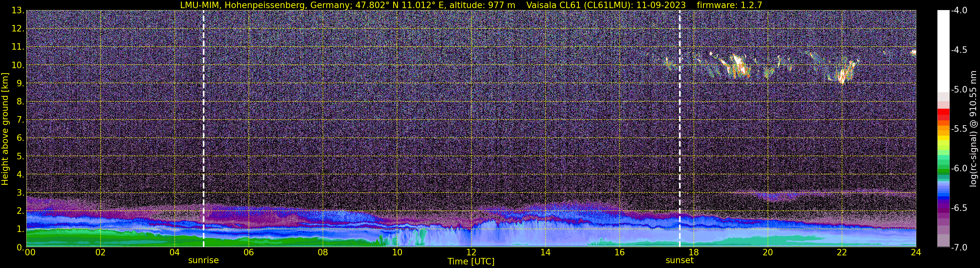Click the x-axis tick label '20'
The width and height of the screenshot is (980, 268).
click(768, 252)
